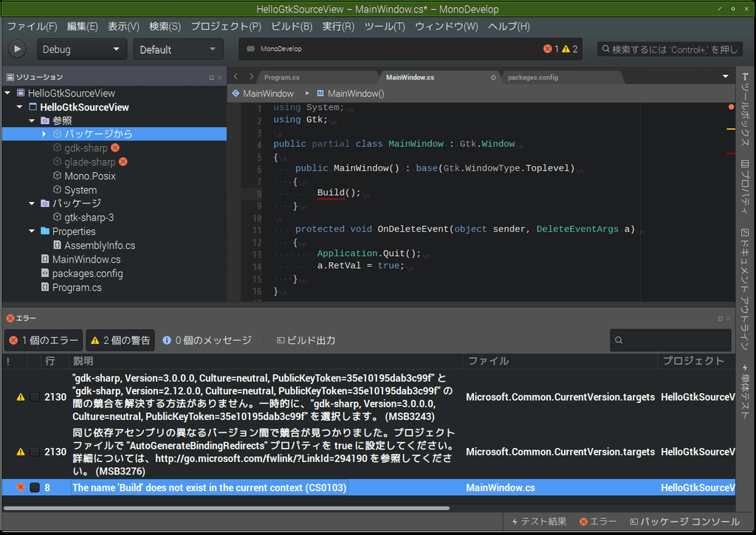Navigate back with the left arrow in tab bar

coord(236,77)
